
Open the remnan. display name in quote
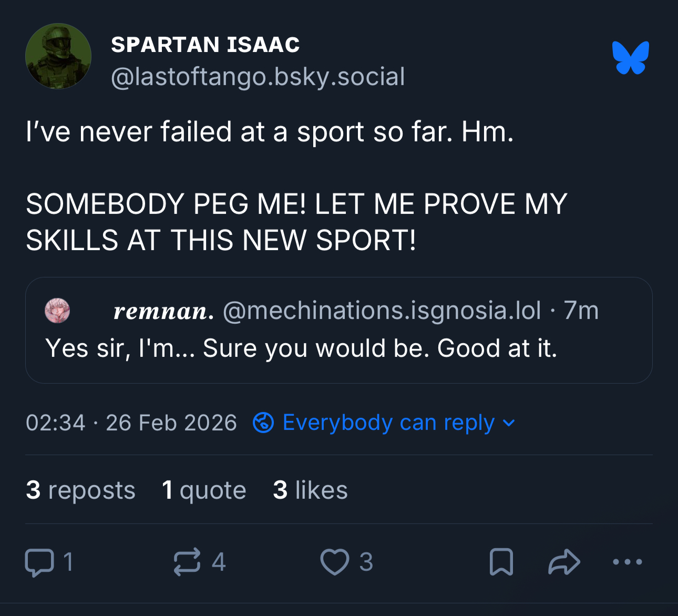pyautogui.click(x=163, y=311)
